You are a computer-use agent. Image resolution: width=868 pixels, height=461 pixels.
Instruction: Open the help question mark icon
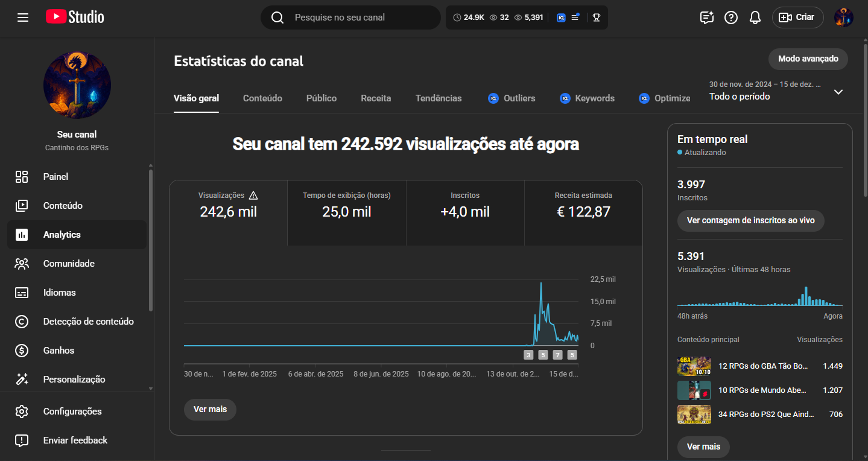point(731,17)
